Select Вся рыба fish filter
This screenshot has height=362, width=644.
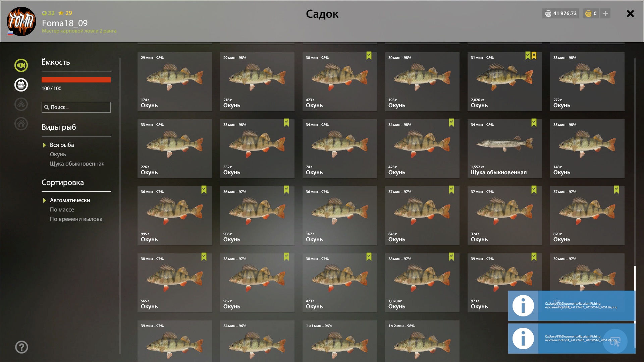62,145
